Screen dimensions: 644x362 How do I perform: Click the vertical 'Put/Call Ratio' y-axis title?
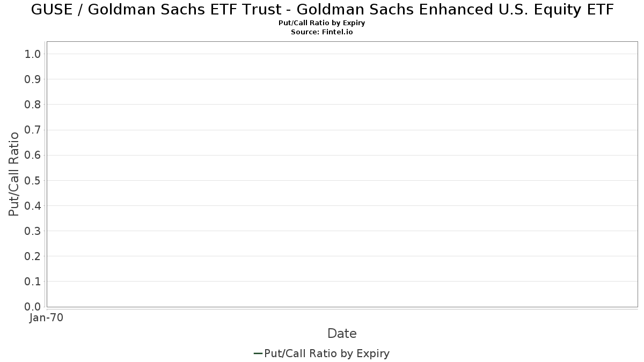coord(14,174)
